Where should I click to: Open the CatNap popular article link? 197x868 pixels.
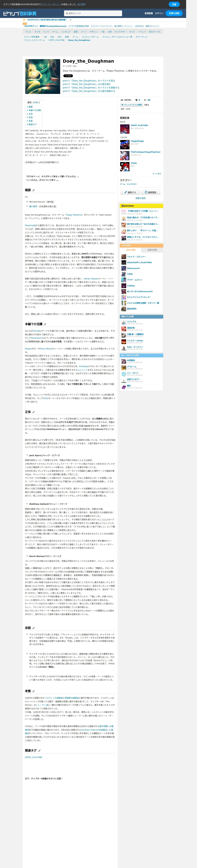tap(131, 286)
